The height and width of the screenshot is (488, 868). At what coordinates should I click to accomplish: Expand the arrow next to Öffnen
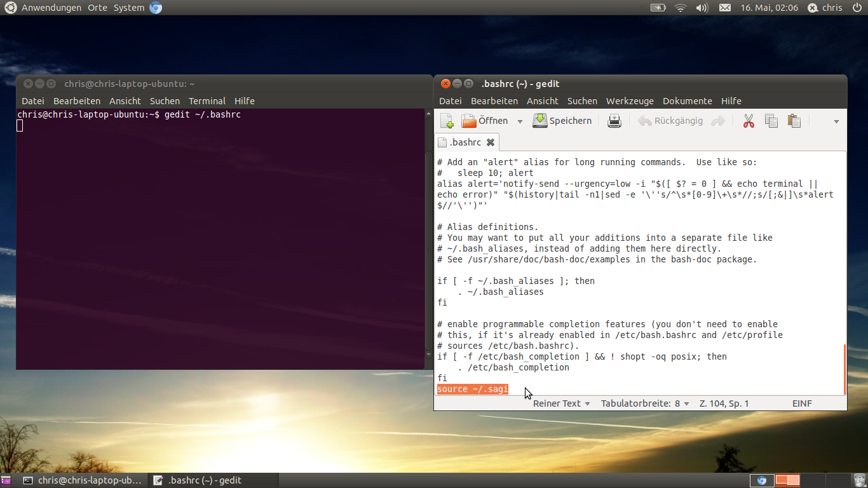click(x=519, y=120)
